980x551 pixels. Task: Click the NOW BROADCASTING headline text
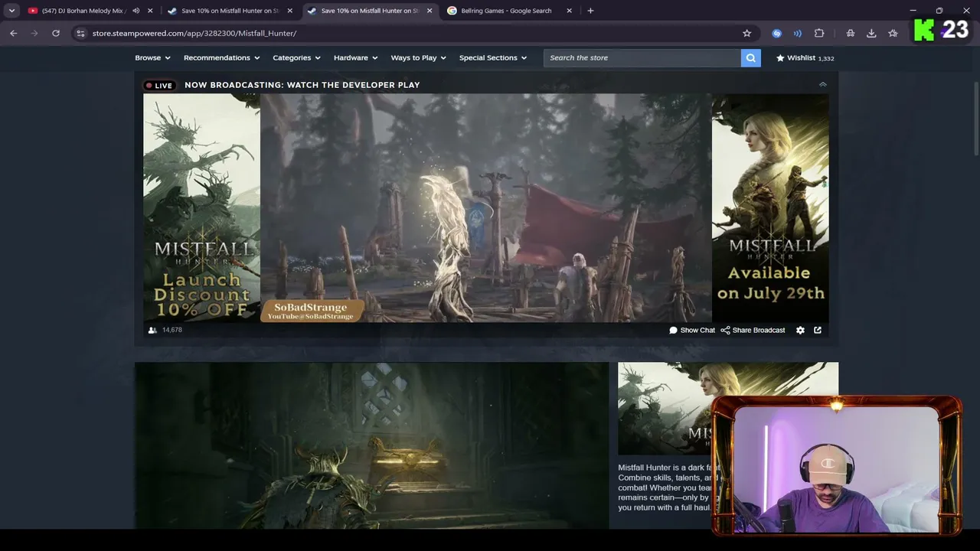pos(302,85)
